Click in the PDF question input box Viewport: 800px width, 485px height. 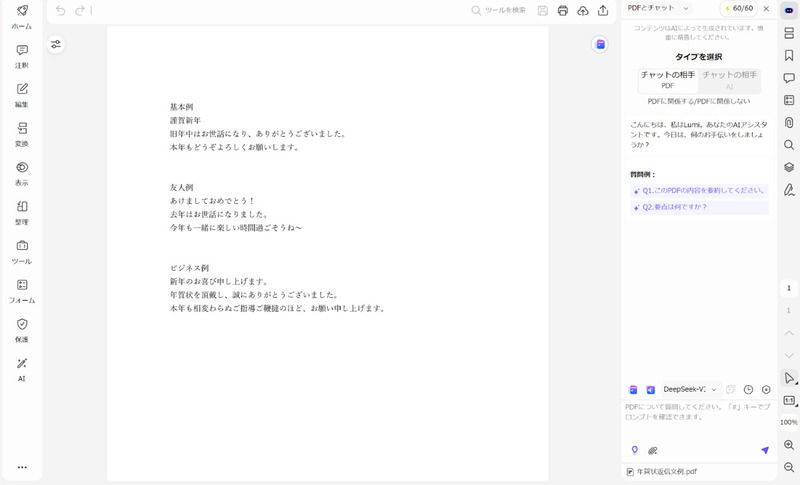(x=698, y=415)
